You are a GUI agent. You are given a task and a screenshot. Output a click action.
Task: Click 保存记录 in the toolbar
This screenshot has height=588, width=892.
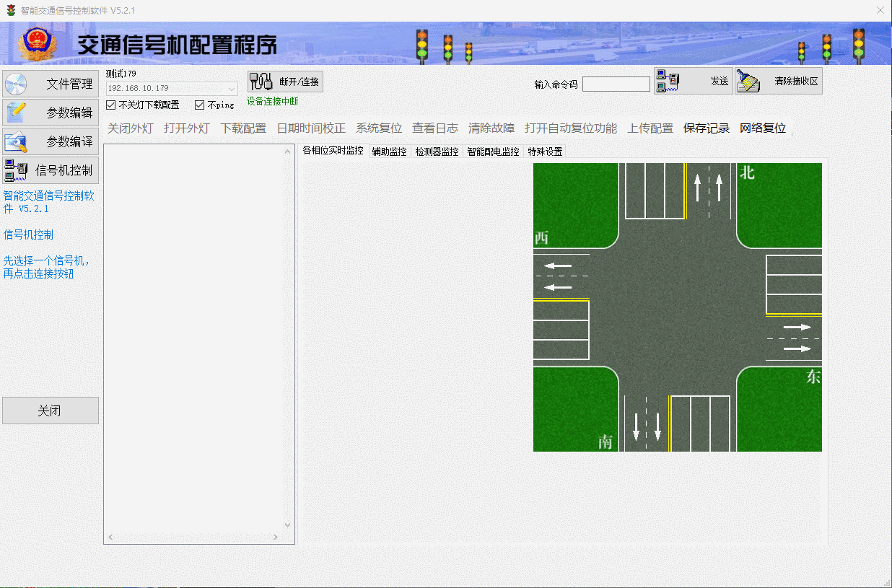(x=707, y=128)
